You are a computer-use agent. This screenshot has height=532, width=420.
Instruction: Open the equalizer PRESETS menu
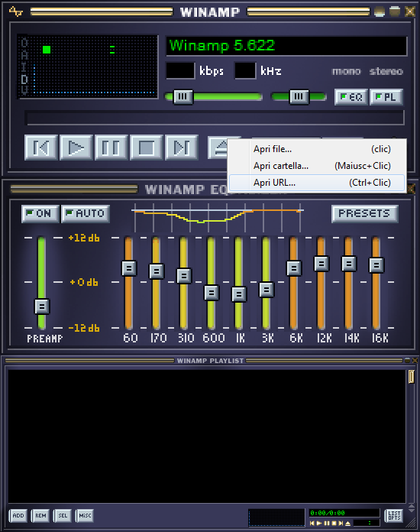(x=364, y=214)
